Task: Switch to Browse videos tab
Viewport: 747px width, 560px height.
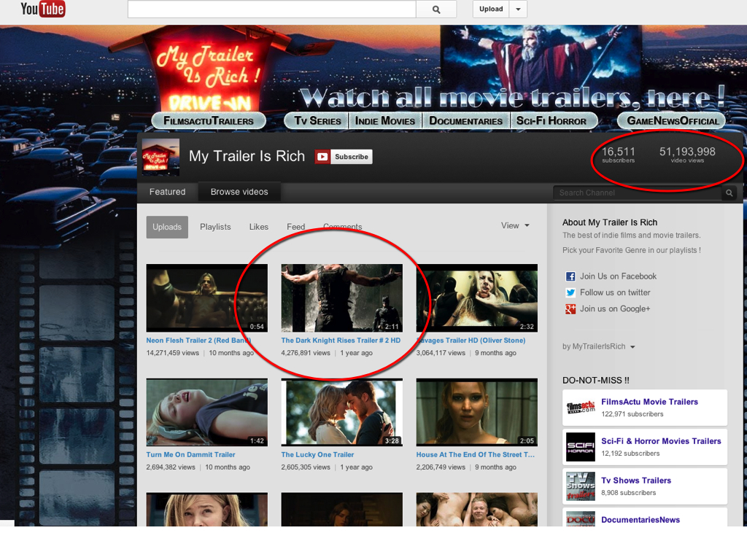Action: click(239, 192)
